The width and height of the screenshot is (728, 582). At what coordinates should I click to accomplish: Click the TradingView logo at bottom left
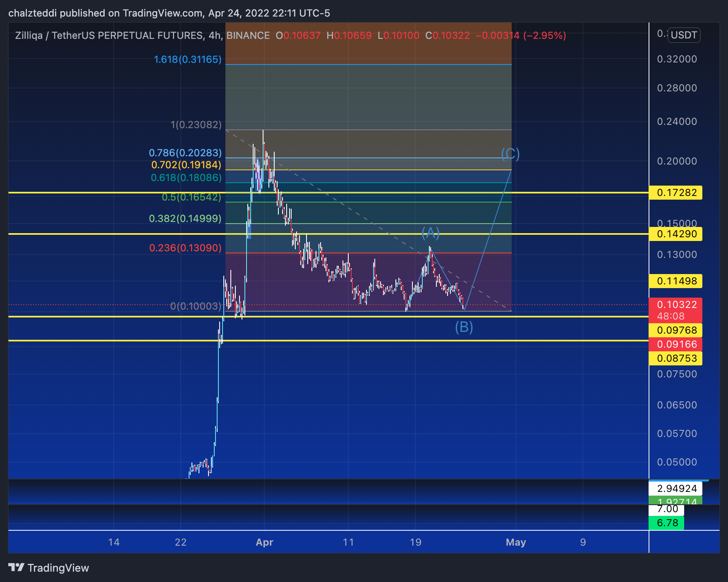(x=49, y=568)
